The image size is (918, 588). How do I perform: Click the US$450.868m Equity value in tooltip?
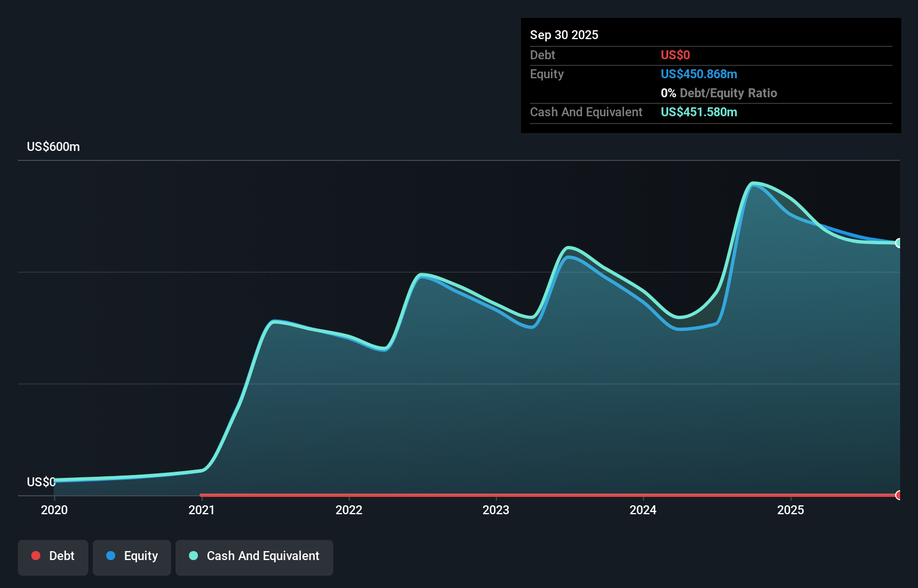pyautogui.click(x=699, y=74)
